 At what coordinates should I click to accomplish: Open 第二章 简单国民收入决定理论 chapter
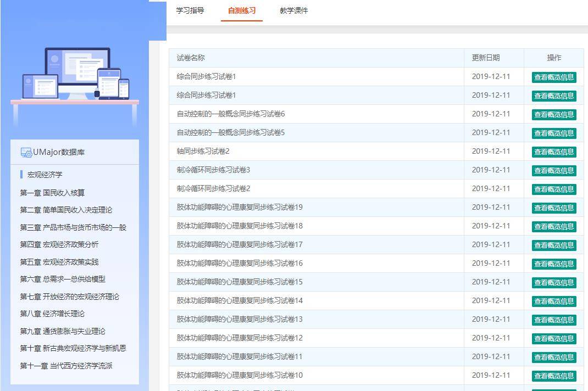tap(66, 210)
